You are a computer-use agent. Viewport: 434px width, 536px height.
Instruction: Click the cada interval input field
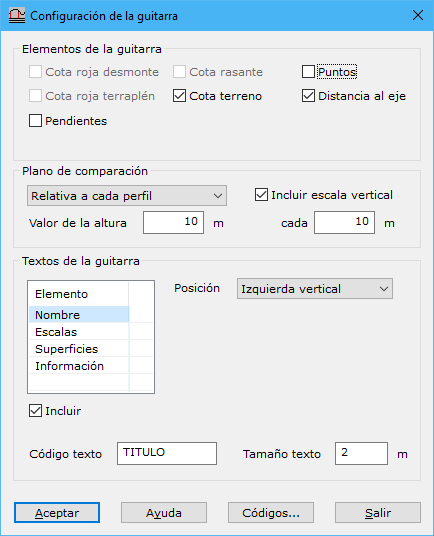(x=344, y=223)
